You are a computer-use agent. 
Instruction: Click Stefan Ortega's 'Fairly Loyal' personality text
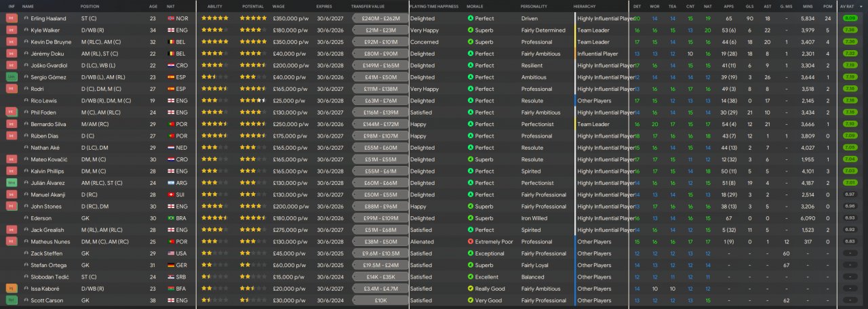pyautogui.click(x=536, y=265)
